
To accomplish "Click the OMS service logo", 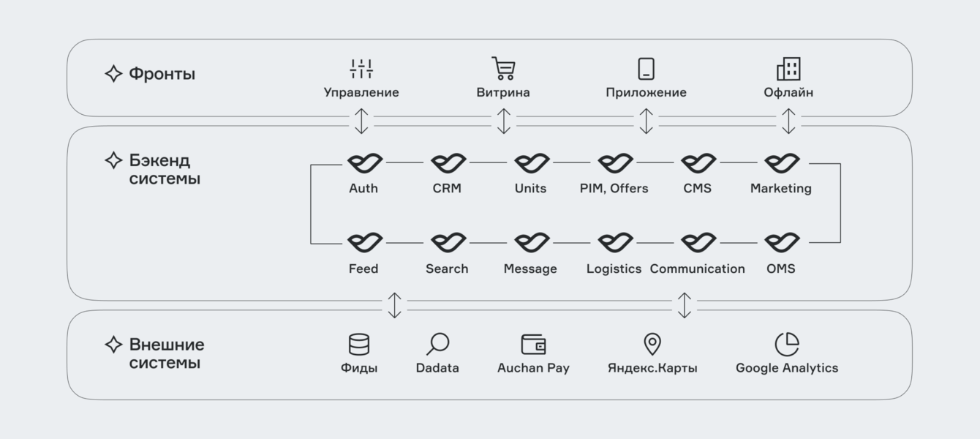I will (x=781, y=242).
